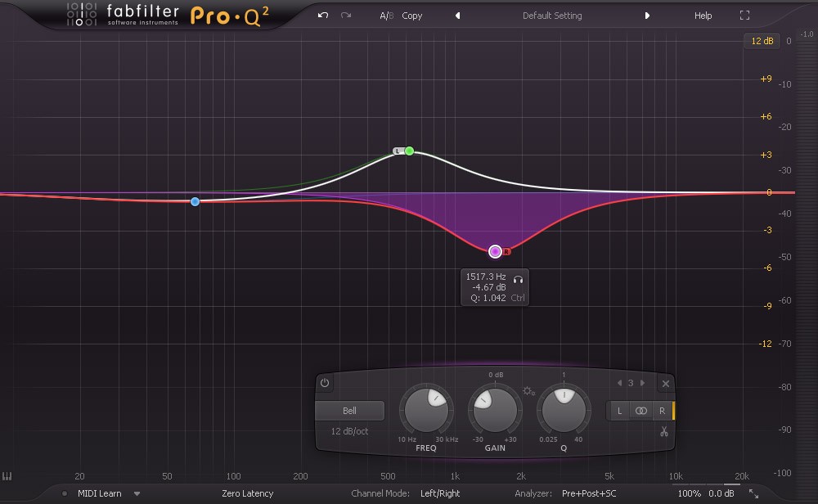Image resolution: width=818 pixels, height=504 pixels.
Task: Toggle the Gain-Q interaction gear icon
Action: [x=528, y=391]
